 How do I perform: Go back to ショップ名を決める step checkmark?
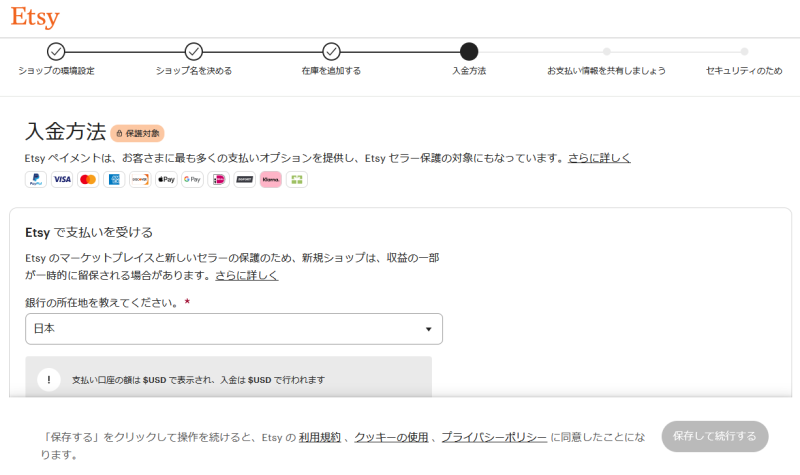click(194, 52)
